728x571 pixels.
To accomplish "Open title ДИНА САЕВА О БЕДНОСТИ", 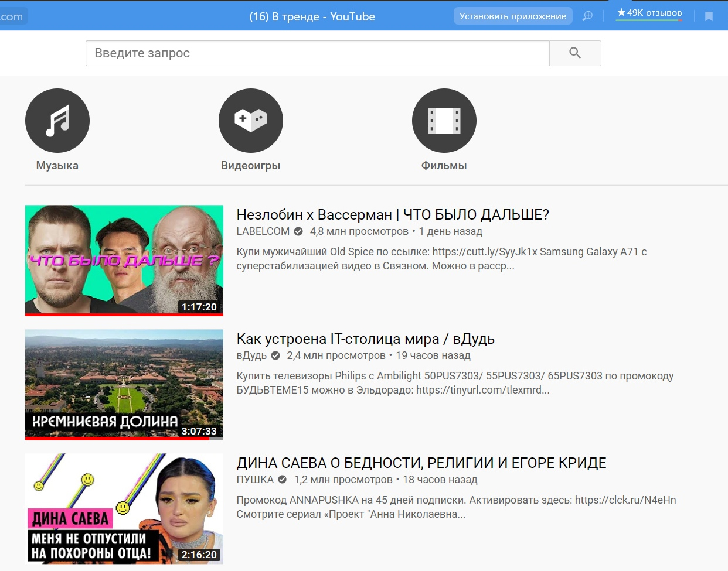I will [421, 463].
